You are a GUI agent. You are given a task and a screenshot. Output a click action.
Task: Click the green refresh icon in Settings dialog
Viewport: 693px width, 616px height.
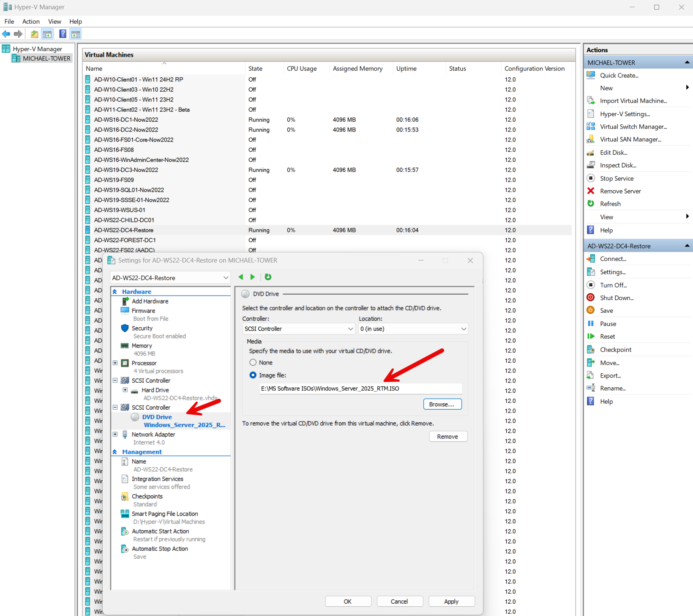coord(268,277)
